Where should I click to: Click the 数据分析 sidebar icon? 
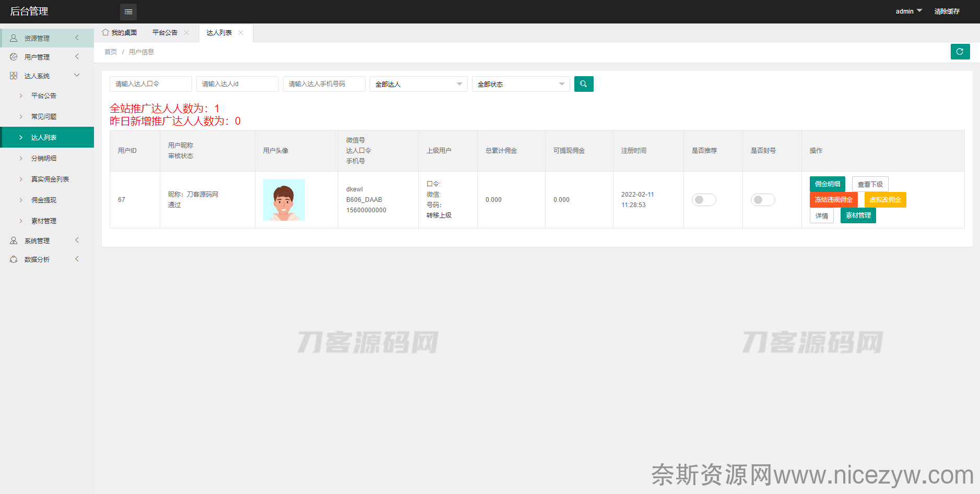[x=14, y=259]
